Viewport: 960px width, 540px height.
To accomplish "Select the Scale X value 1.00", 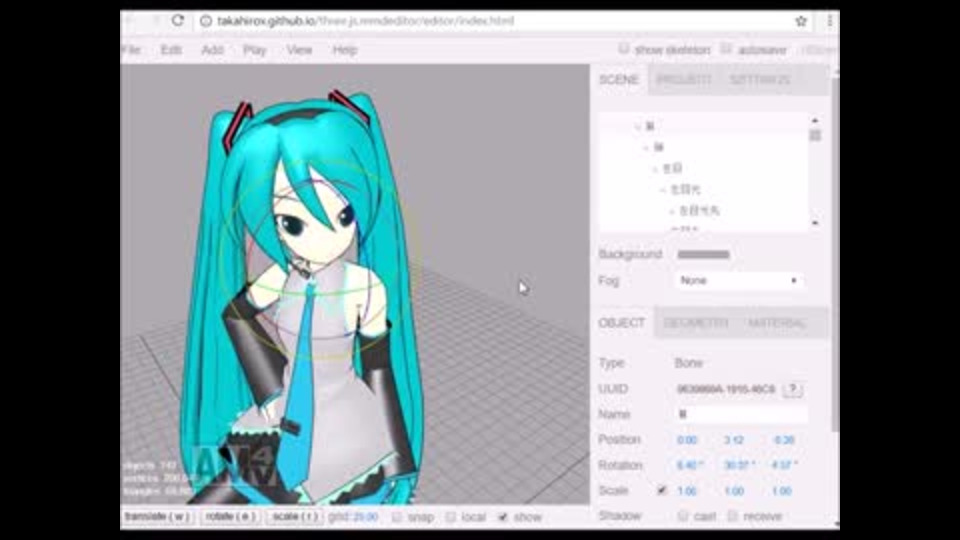I will click(687, 491).
